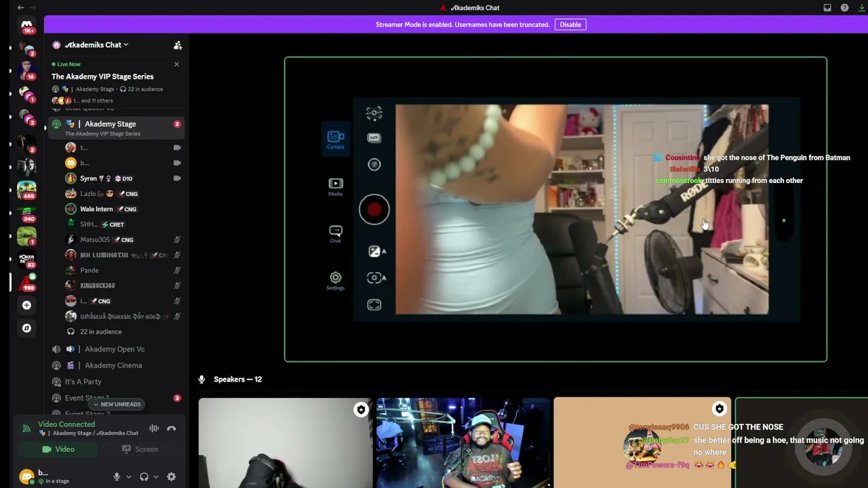868x488 pixels.
Task: Disable Streamer Mode
Action: pyautogui.click(x=570, y=24)
